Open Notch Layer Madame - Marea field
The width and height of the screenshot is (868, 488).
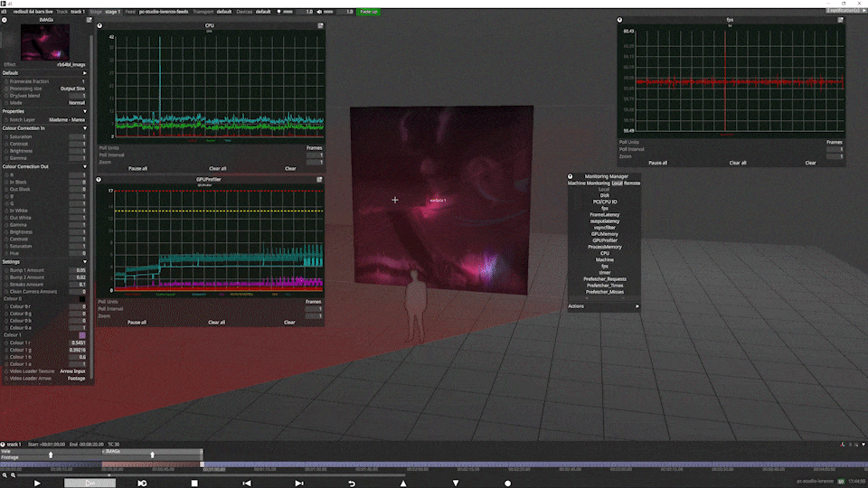[66, 119]
